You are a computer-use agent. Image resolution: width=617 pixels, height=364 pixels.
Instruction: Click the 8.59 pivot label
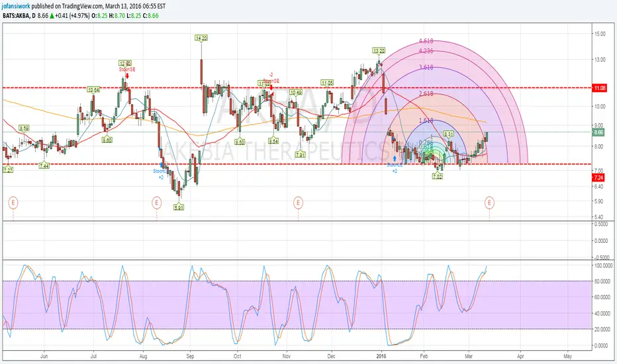click(x=24, y=128)
